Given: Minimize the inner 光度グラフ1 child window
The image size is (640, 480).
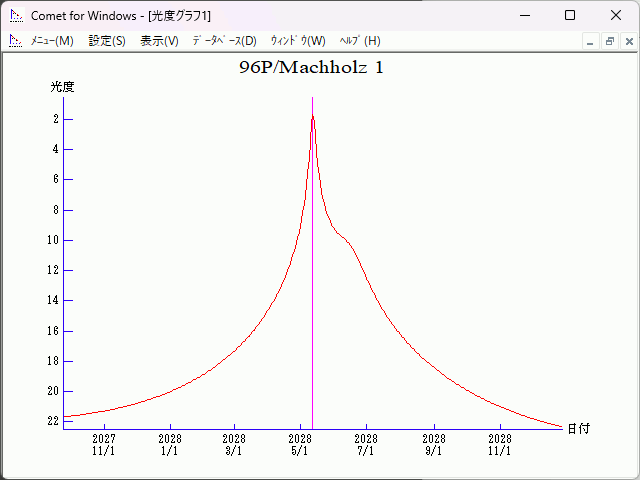Looking at the screenshot, I should pos(591,41).
